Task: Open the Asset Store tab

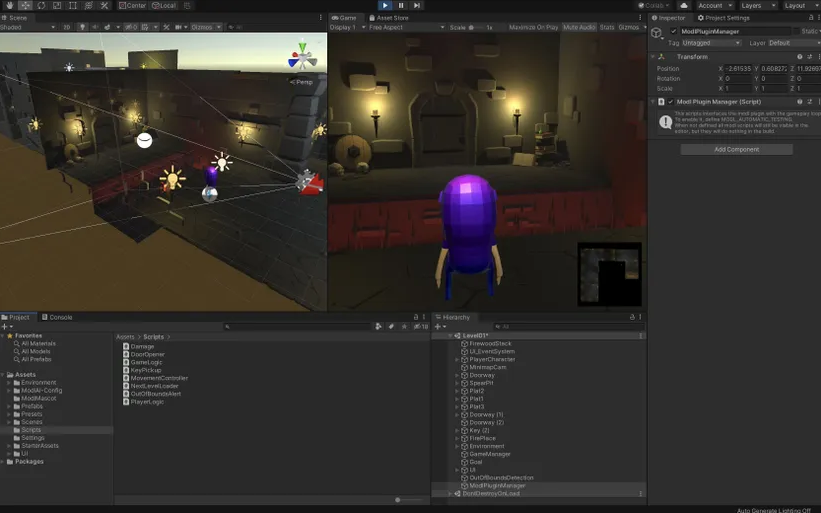Action: click(388, 17)
